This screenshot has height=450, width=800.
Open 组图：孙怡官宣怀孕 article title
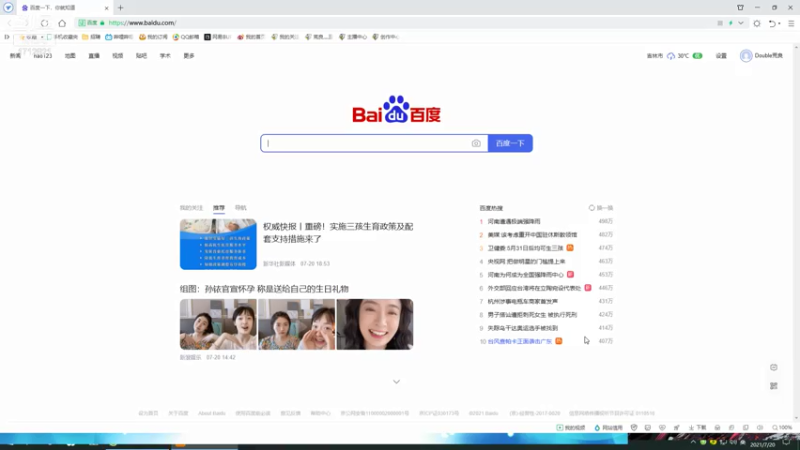coord(264,289)
